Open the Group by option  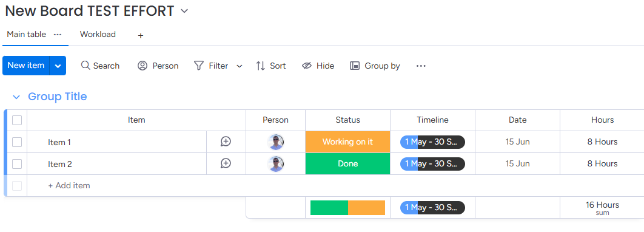click(375, 66)
